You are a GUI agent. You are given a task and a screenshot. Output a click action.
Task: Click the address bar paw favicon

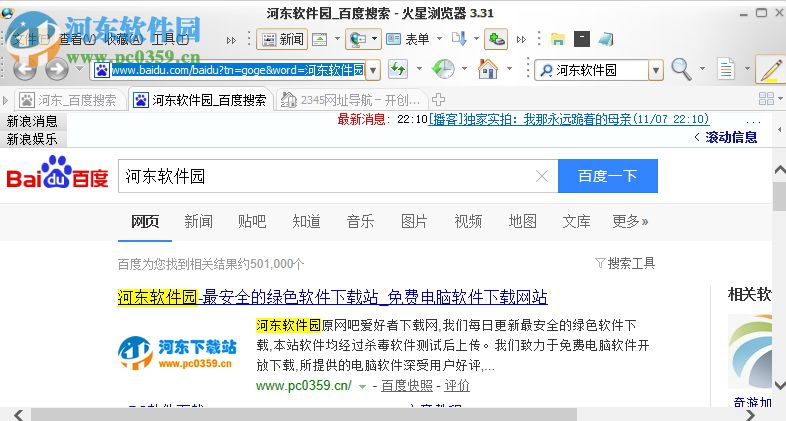click(x=101, y=70)
